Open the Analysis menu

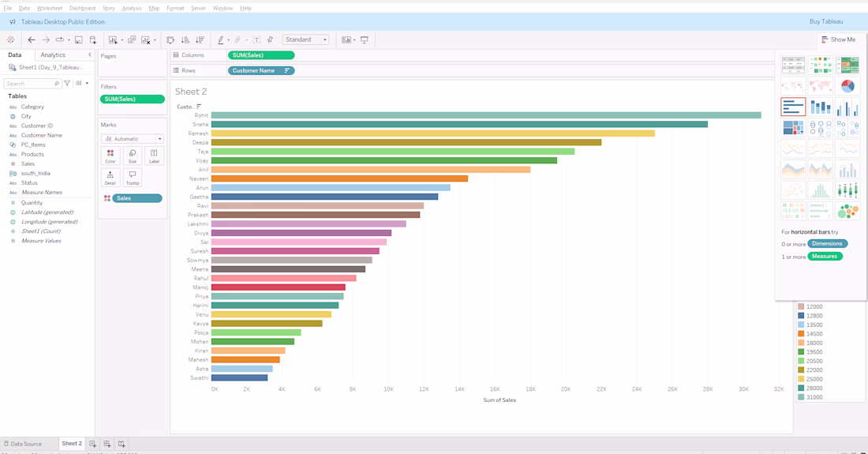click(x=131, y=9)
